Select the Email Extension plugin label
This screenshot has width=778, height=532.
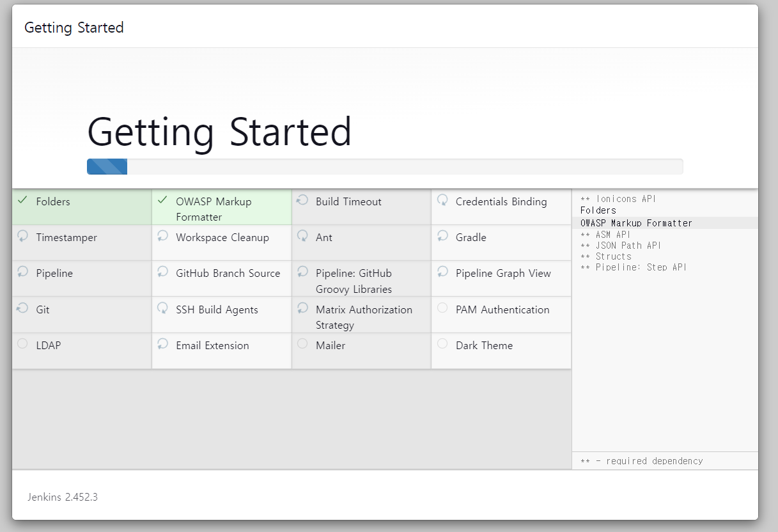coord(213,345)
